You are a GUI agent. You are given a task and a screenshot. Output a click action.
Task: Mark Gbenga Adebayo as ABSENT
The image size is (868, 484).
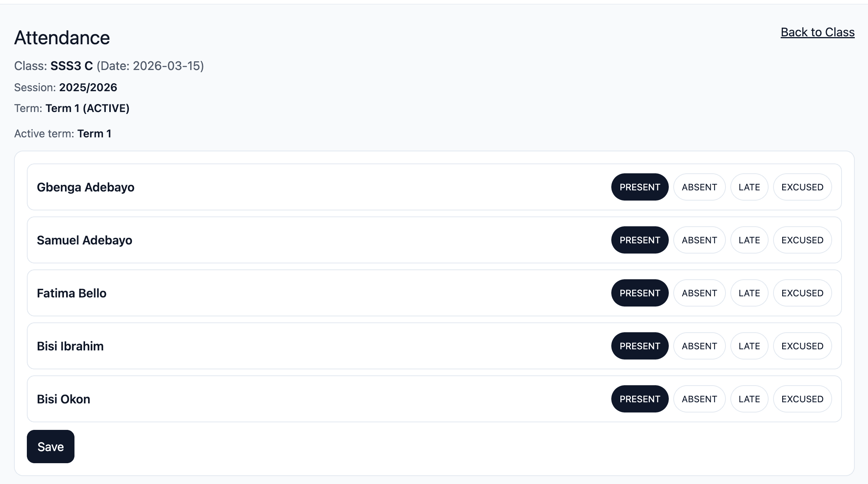click(699, 187)
